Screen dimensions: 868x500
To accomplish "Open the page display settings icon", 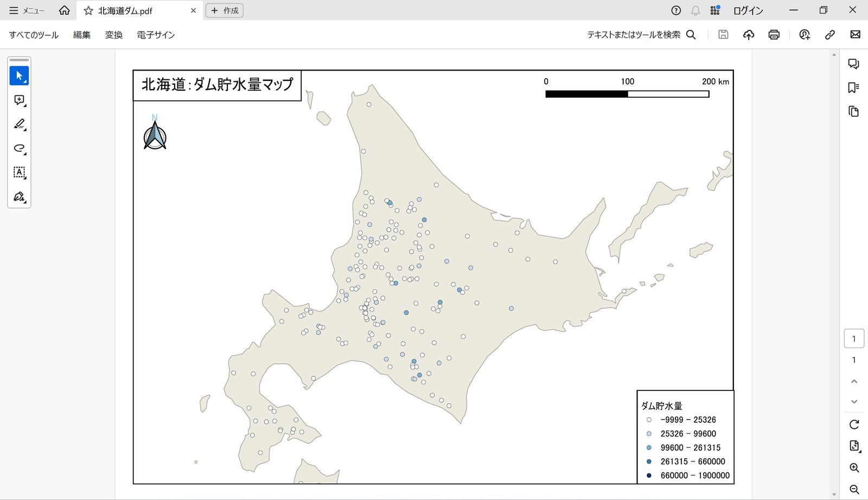I will pyautogui.click(x=854, y=446).
